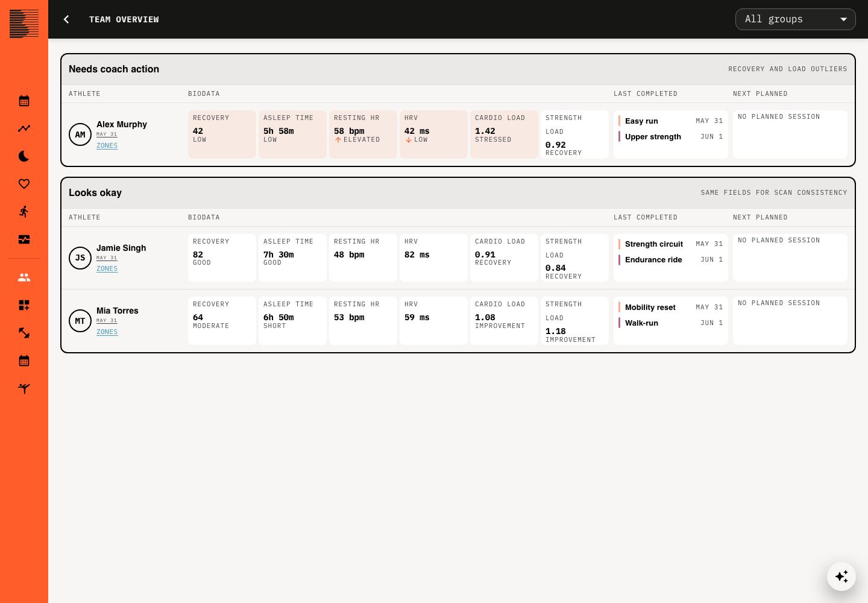The width and height of the screenshot is (868, 603).
Task: Select the MT avatar for Mia Torres
Action: pos(80,321)
